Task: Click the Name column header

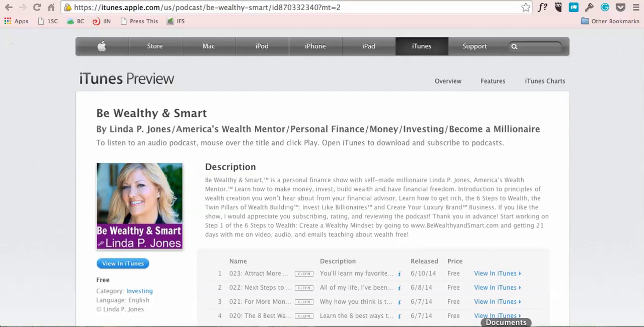Action: tap(238, 261)
